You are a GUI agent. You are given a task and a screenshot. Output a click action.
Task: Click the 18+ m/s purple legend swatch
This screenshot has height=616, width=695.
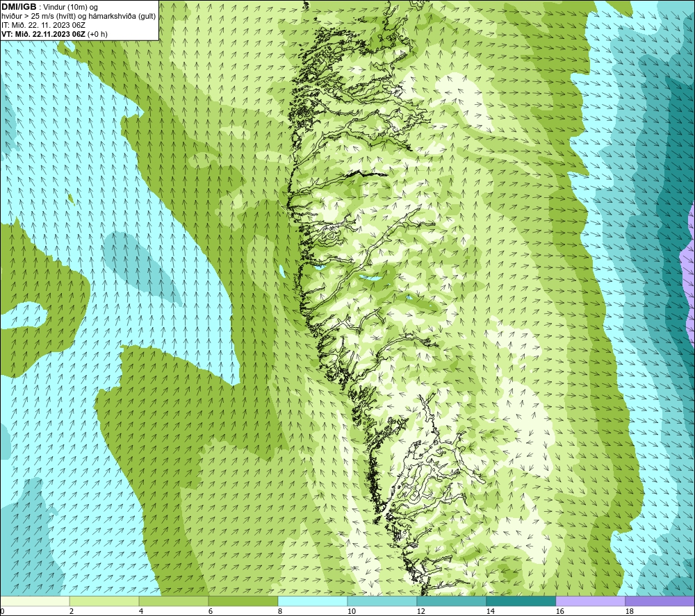click(x=660, y=601)
